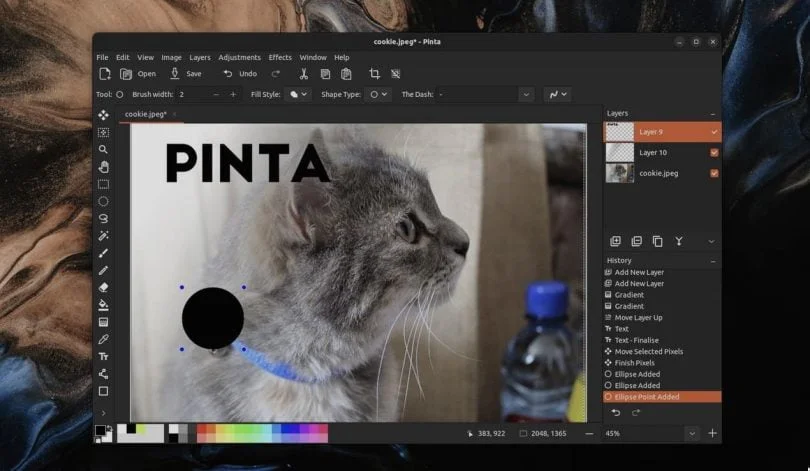This screenshot has height=471, width=810.
Task: Click the Deselect All icon
Action: (396, 74)
